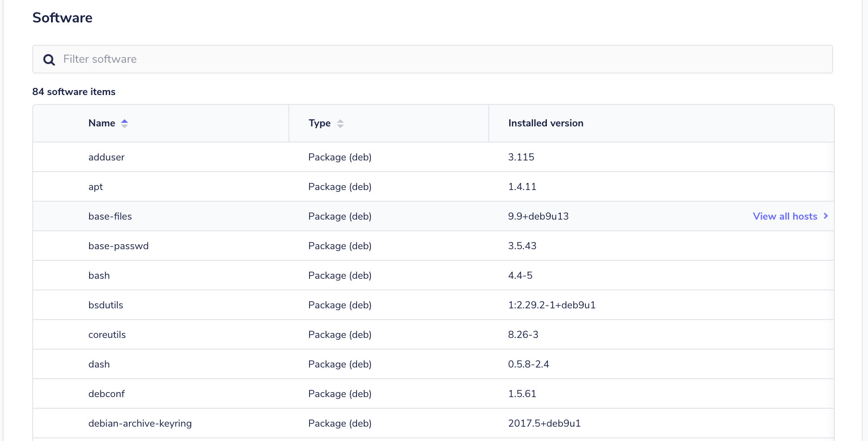Open View all hosts for base-files
This screenshot has height=441, width=868.
[x=785, y=216]
